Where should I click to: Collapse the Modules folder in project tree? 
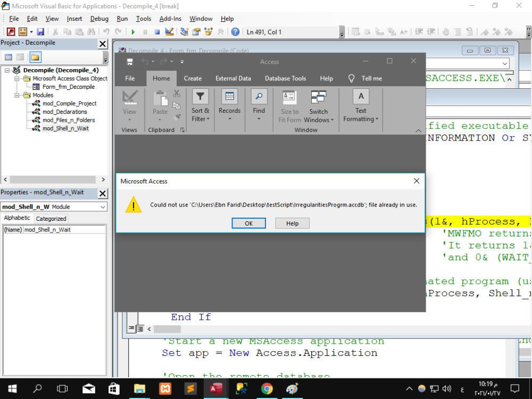tap(16, 95)
